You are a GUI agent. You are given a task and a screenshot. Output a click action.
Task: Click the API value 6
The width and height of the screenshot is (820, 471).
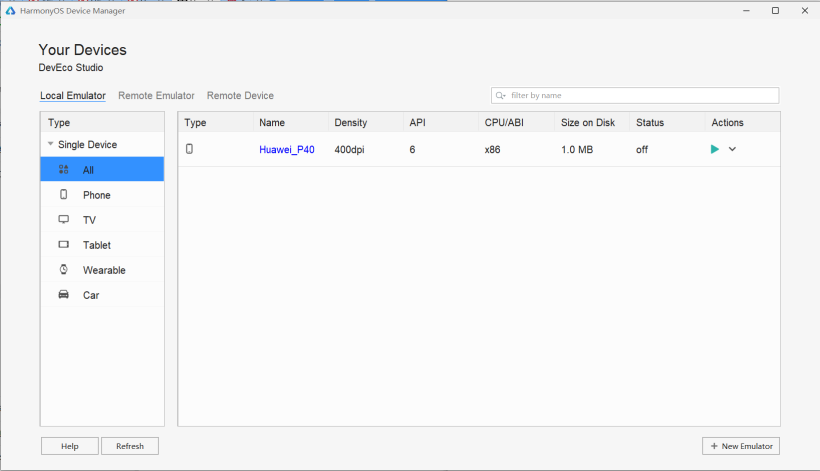point(412,150)
